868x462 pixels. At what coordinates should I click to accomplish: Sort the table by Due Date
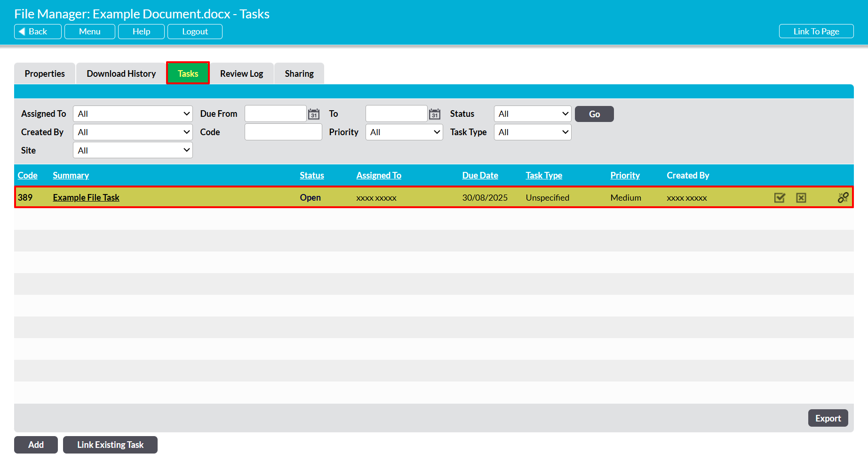480,176
